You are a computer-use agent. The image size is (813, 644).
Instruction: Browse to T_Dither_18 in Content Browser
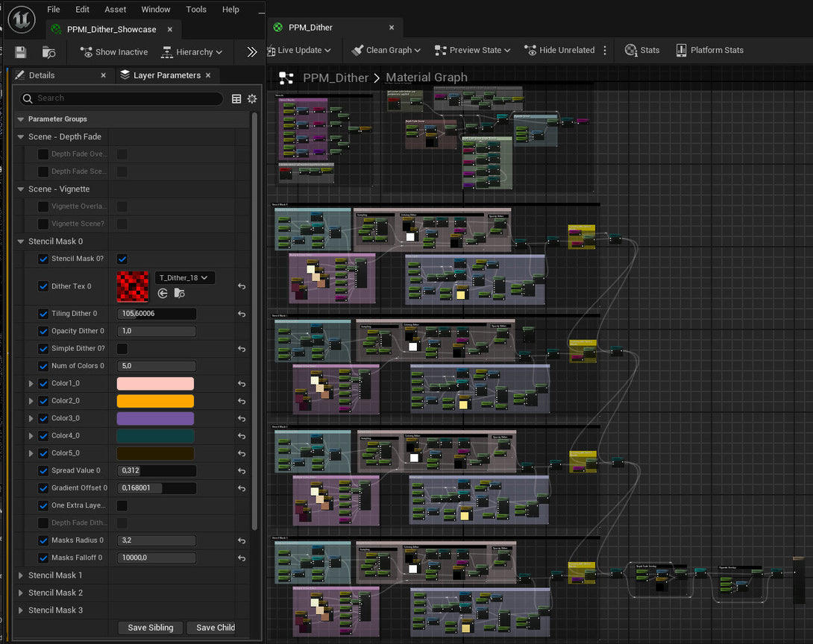pyautogui.click(x=180, y=293)
